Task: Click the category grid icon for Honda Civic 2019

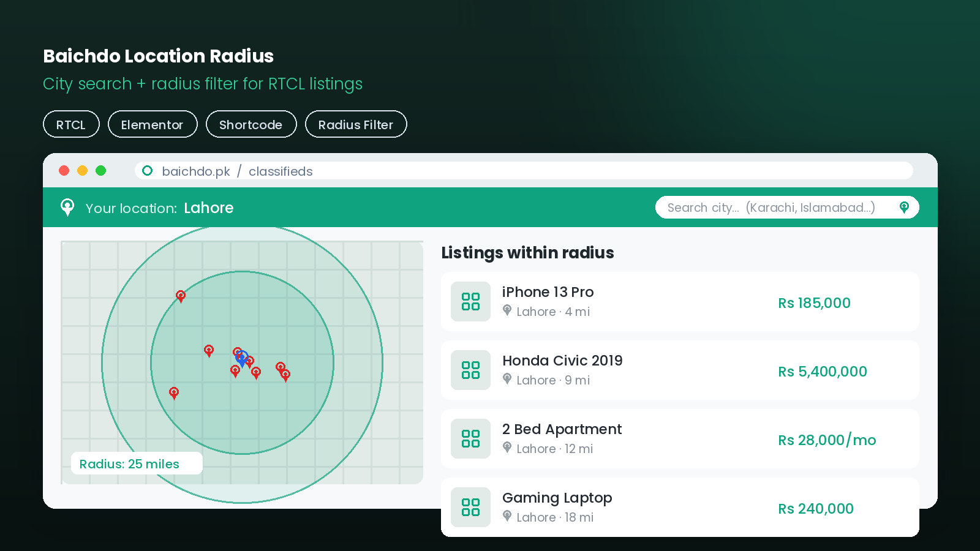Action: click(470, 370)
